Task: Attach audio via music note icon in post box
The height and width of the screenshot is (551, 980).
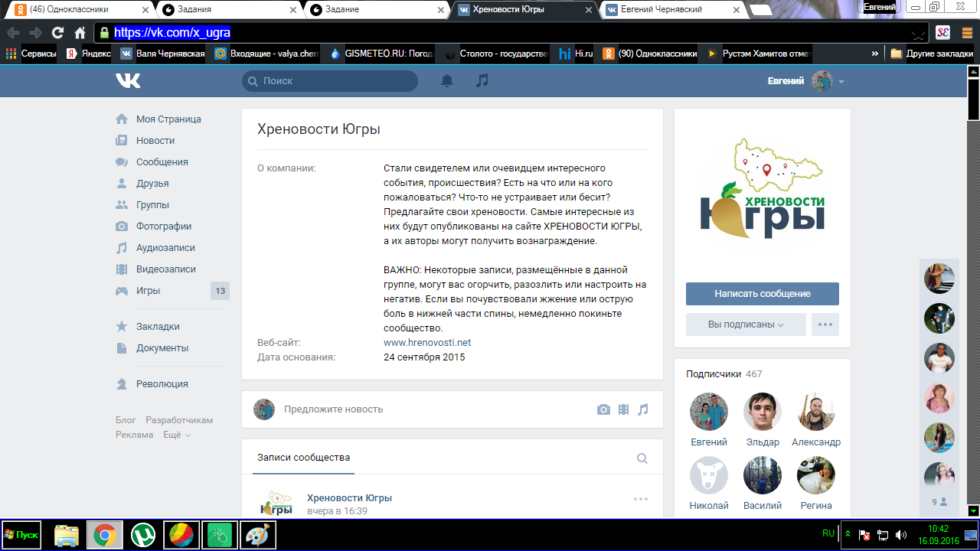Action: point(643,409)
